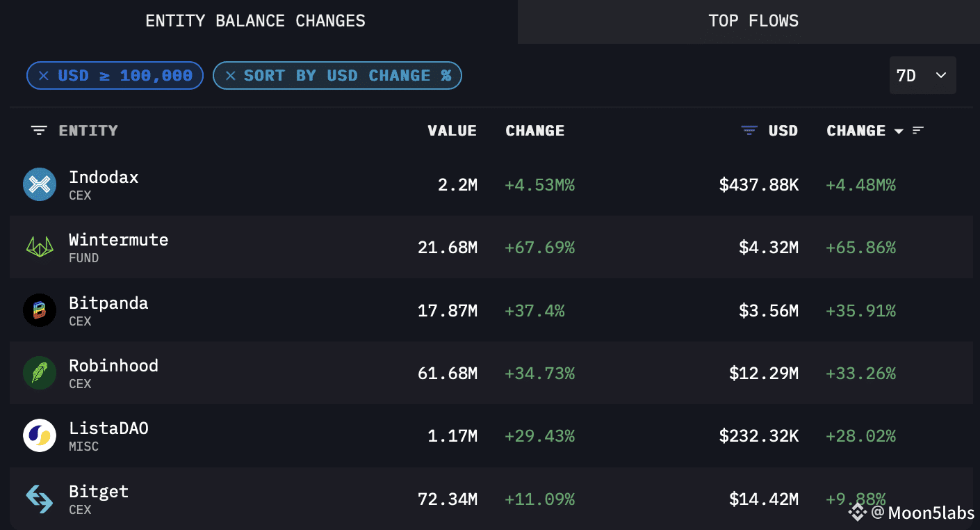This screenshot has width=980, height=530.
Task: Open the Robinhood entity link
Action: (x=113, y=366)
